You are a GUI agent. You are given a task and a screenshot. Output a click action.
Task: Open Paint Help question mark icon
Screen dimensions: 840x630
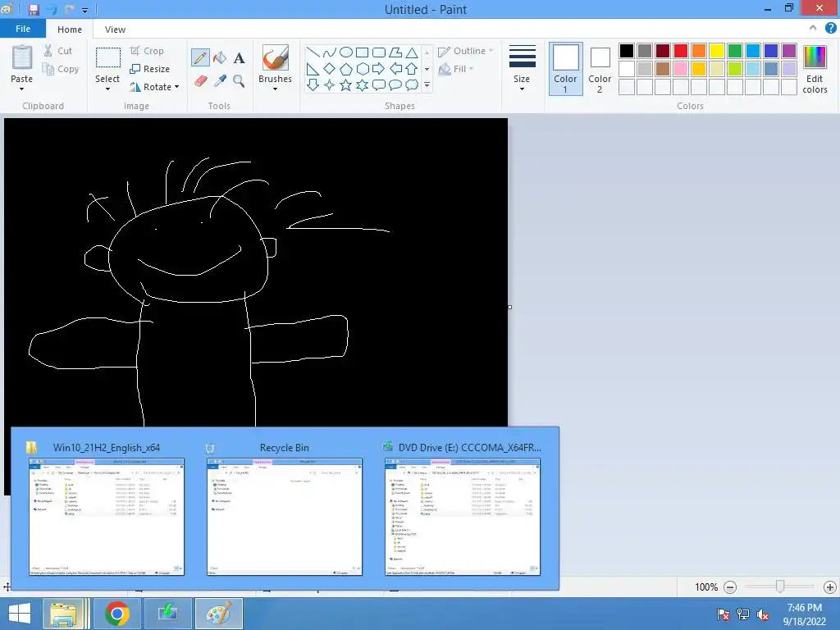(x=830, y=29)
